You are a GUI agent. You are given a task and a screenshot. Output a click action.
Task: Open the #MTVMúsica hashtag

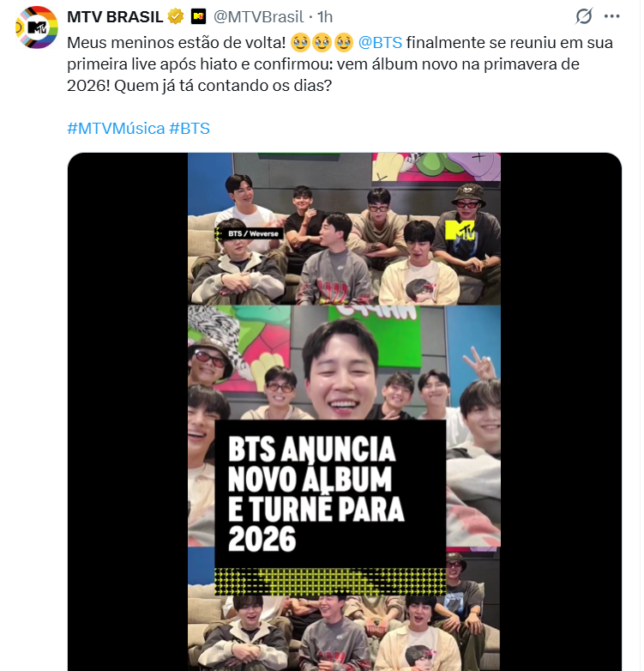click(x=116, y=129)
